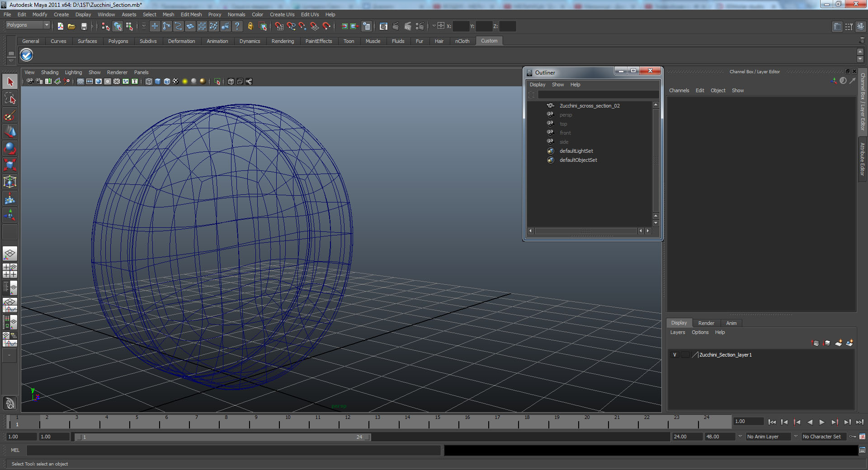Activate the Move tool in toolbox
Screen dimensions: 868x470
(x=10, y=132)
